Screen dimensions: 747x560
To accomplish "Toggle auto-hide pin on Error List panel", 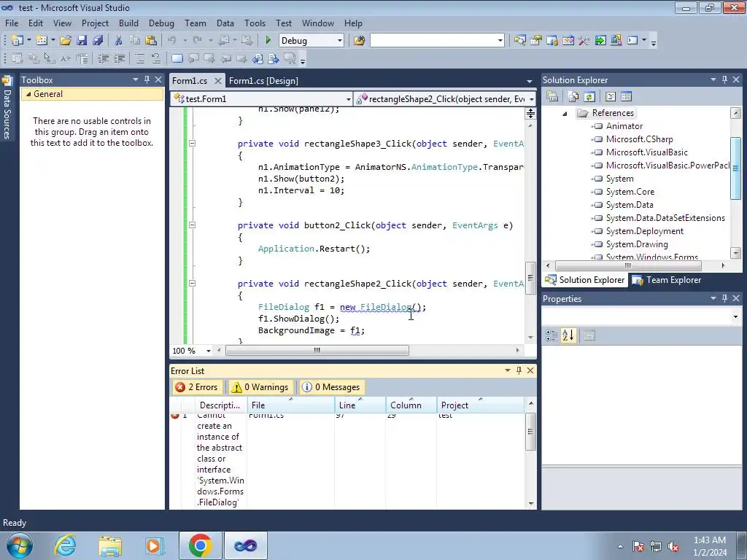I will click(x=519, y=370).
